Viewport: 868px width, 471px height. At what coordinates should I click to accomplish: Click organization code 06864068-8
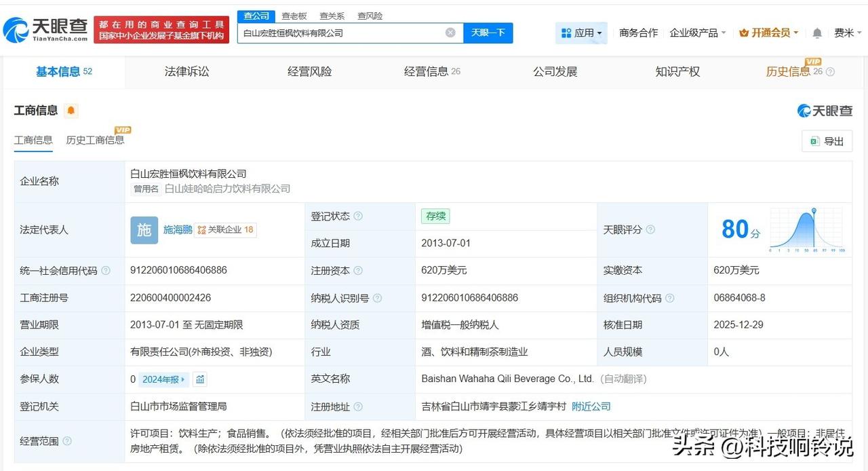point(739,297)
